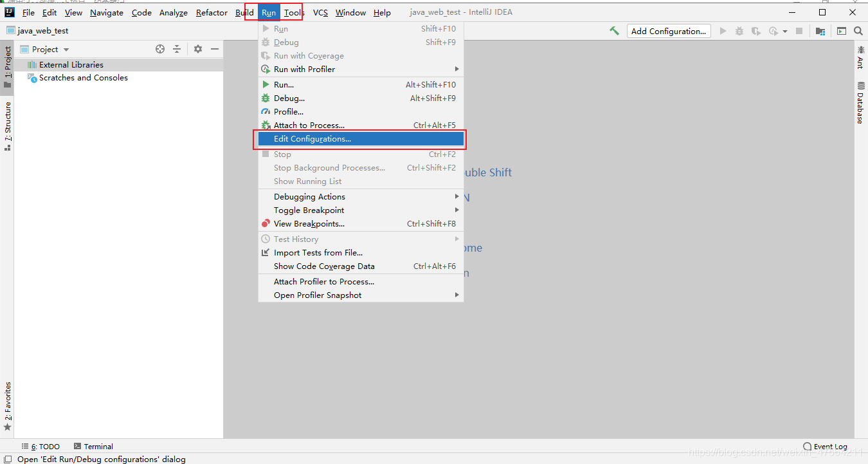Toggle the 1: Project side tab
868x464 pixels.
[7, 68]
